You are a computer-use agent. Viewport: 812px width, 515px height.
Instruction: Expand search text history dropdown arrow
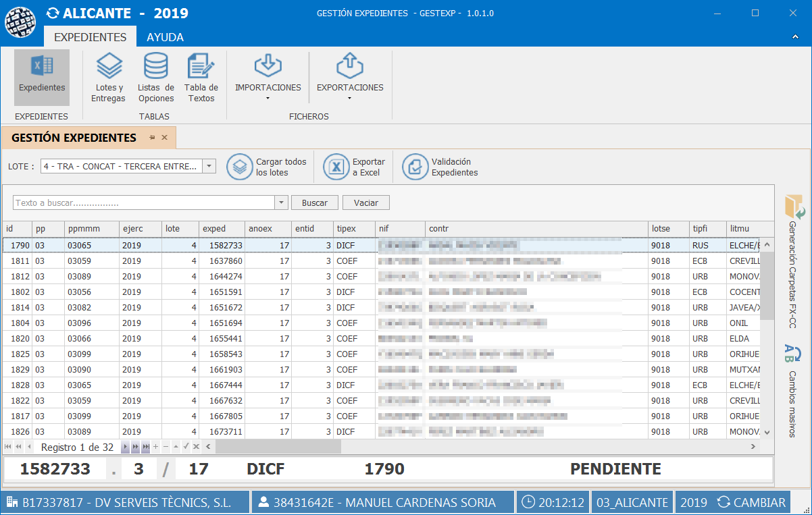click(x=282, y=203)
